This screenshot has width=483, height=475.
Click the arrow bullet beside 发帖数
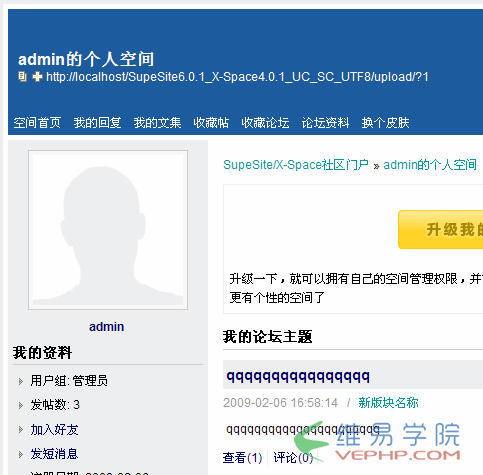pyautogui.click(x=21, y=405)
